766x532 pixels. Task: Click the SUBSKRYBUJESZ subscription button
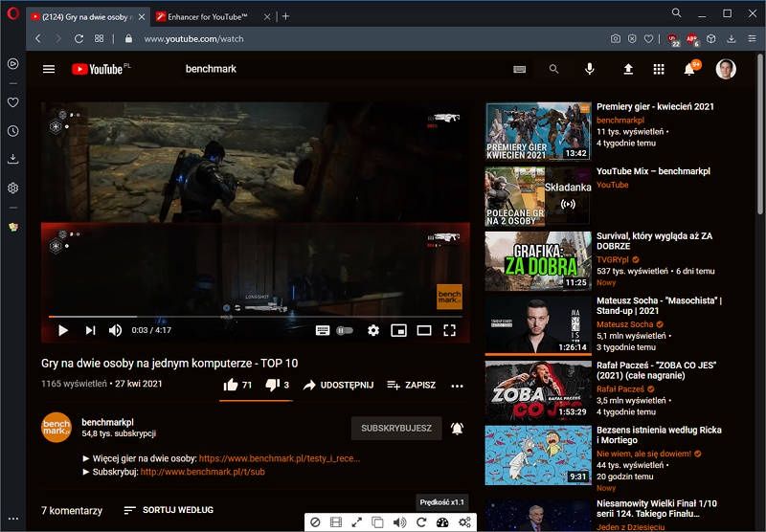(396, 428)
